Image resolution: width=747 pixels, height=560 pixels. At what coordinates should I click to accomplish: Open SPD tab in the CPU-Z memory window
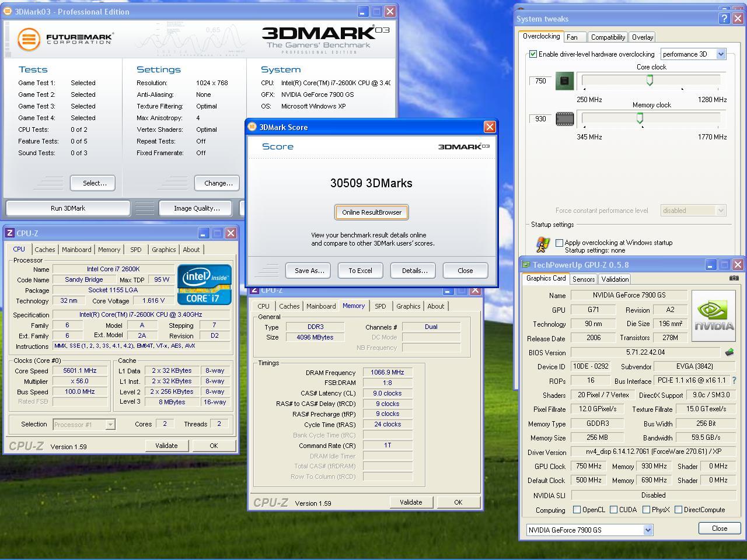click(x=380, y=306)
